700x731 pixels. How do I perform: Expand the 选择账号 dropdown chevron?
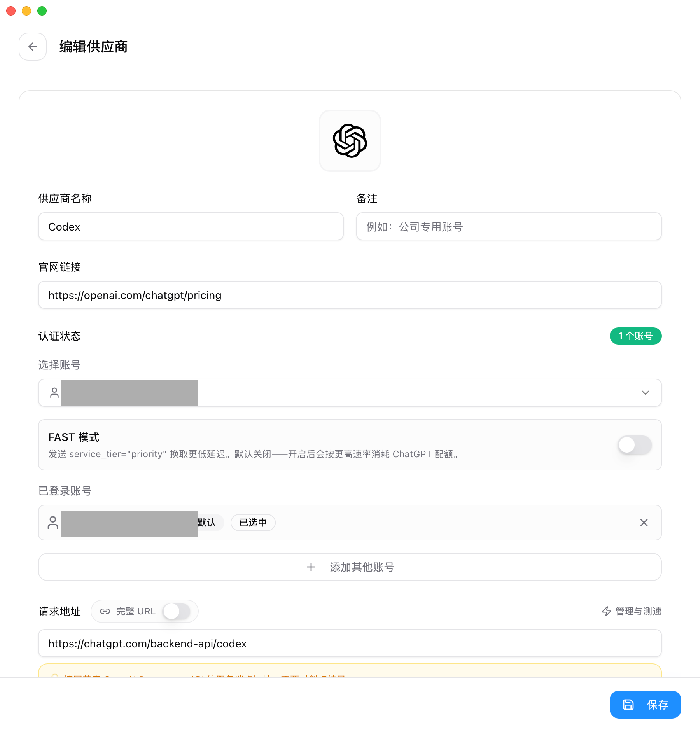click(646, 393)
